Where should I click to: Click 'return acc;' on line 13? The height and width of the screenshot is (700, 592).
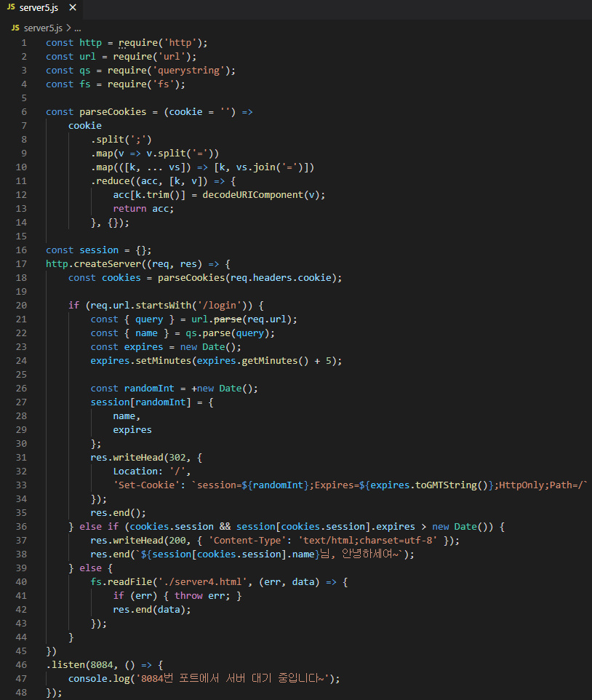143,209
